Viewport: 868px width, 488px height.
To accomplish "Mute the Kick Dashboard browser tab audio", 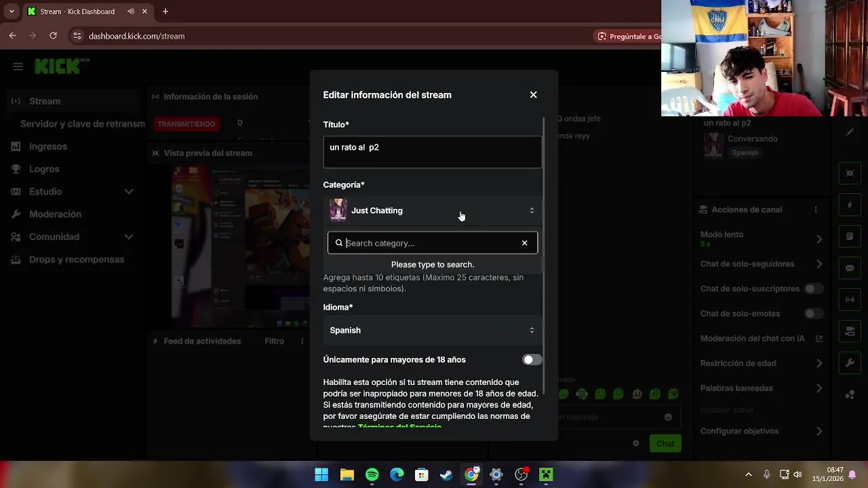I will (x=131, y=12).
